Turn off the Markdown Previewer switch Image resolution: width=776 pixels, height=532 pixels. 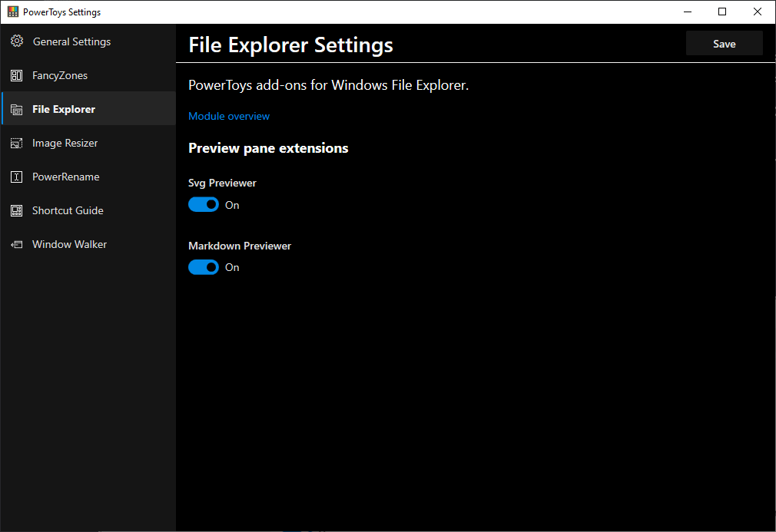point(204,267)
